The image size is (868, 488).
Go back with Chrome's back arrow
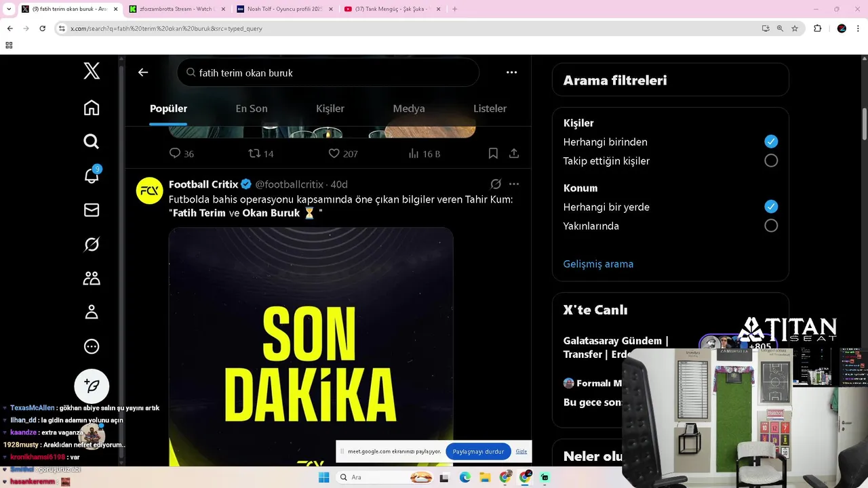(9, 28)
